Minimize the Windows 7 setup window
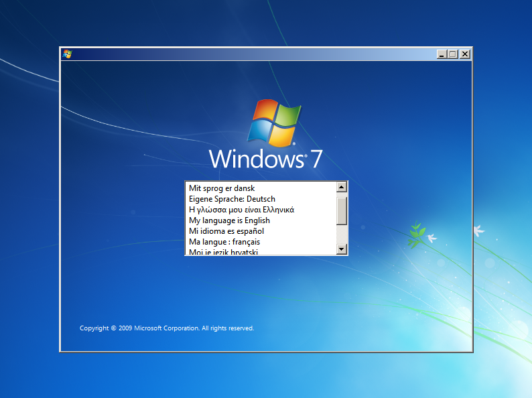This screenshot has width=532, height=398. click(x=442, y=54)
